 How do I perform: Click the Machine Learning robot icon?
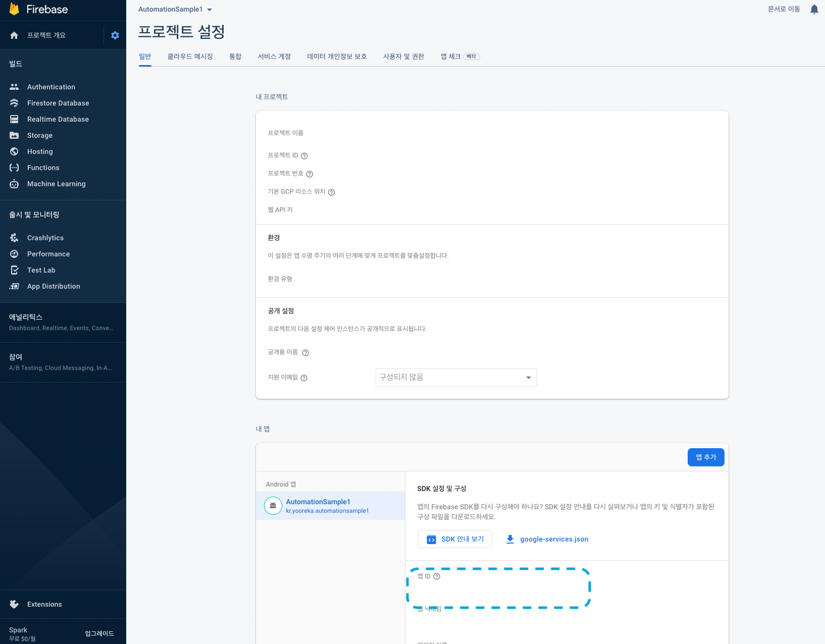tap(14, 184)
